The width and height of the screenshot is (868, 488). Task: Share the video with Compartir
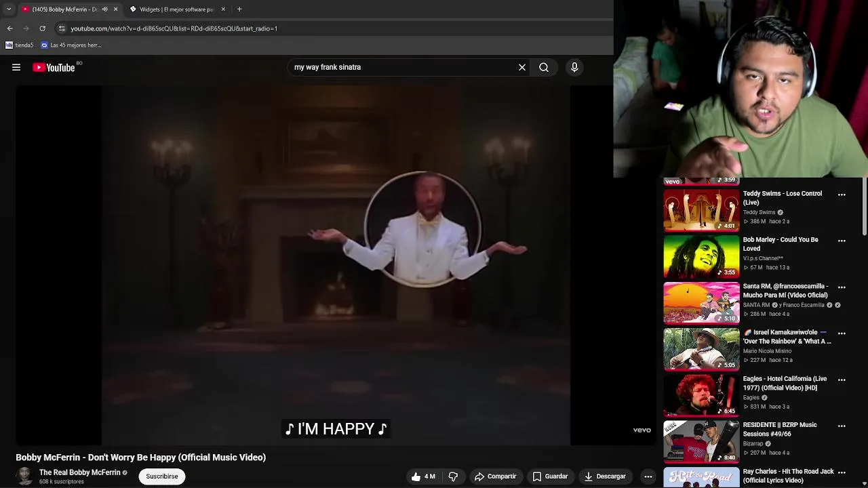(495, 476)
